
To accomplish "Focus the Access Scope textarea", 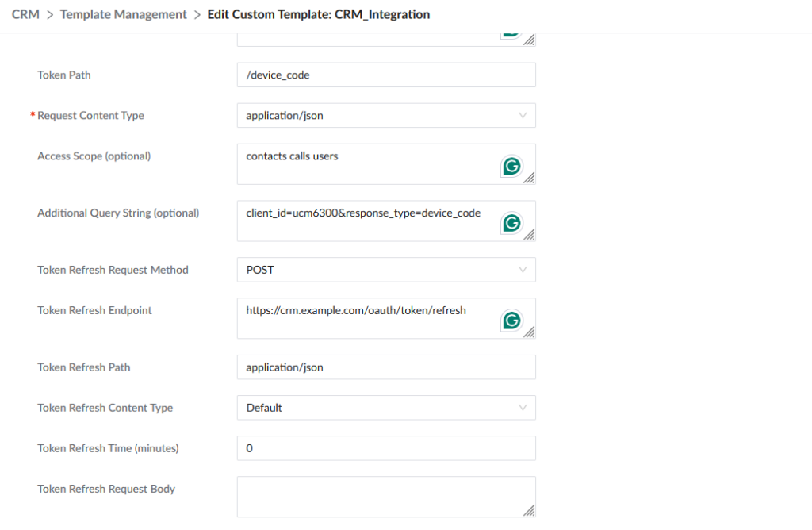I will [x=386, y=164].
